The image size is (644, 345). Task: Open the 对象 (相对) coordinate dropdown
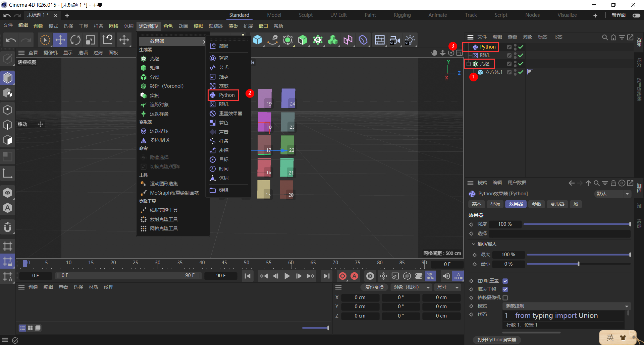[412, 287]
